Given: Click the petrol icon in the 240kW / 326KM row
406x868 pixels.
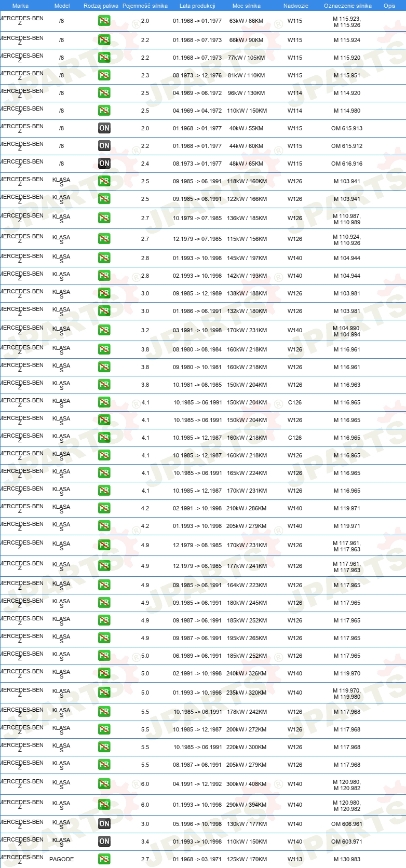Looking at the screenshot, I should (104, 673).
